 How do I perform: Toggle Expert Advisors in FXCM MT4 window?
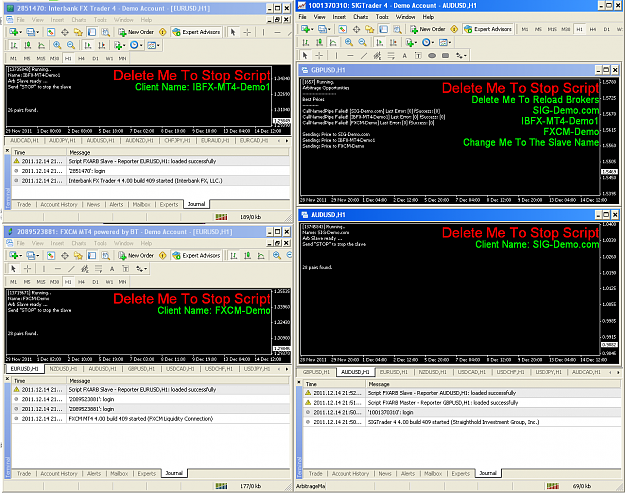click(x=196, y=255)
